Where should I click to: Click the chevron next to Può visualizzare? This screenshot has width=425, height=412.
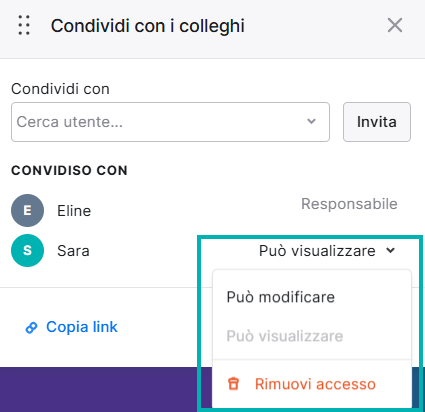tap(391, 250)
